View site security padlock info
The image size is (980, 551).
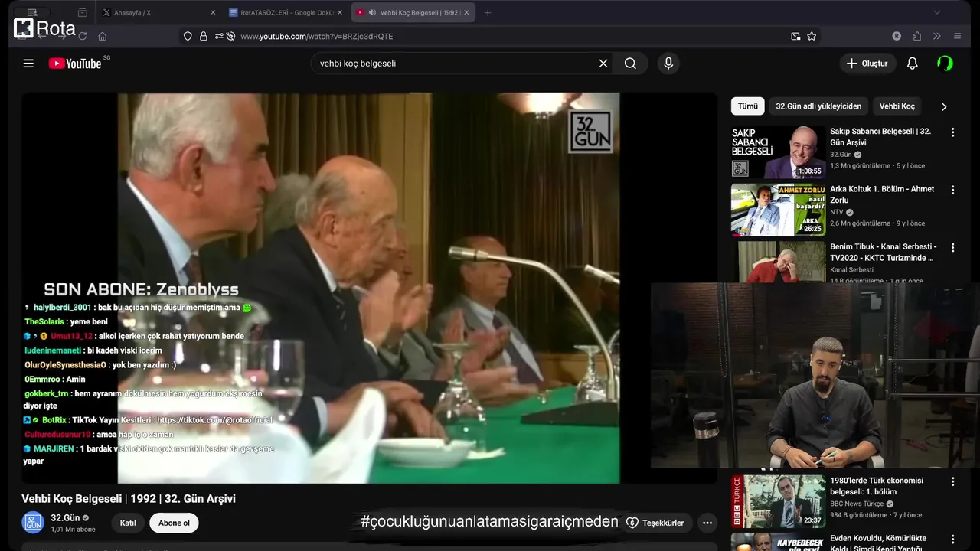tap(204, 36)
